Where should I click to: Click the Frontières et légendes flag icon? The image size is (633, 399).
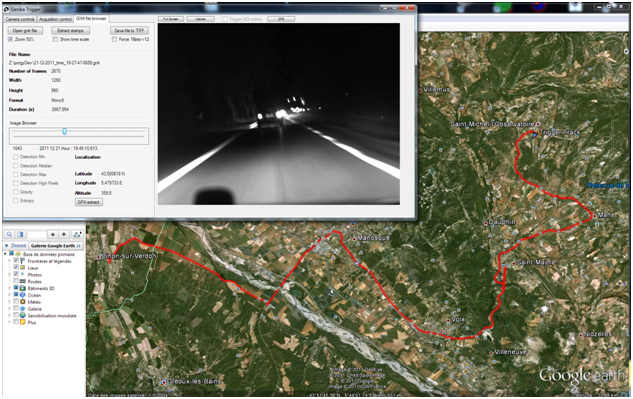pos(23,261)
